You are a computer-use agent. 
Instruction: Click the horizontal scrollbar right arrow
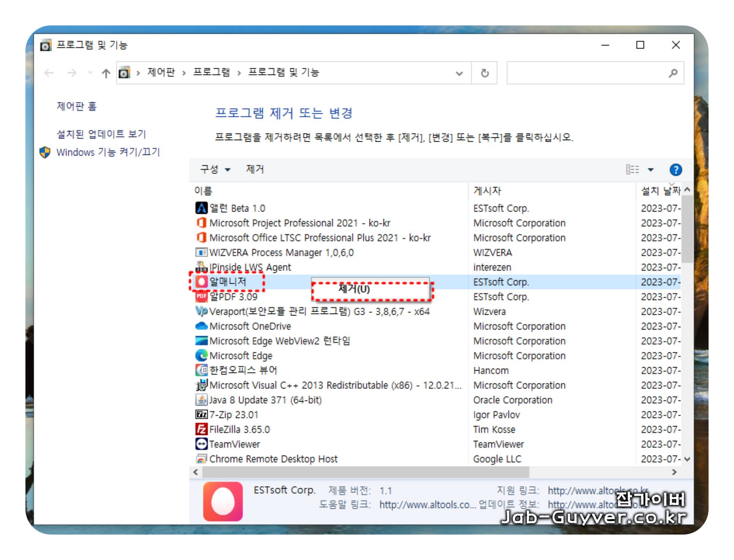coord(674,472)
